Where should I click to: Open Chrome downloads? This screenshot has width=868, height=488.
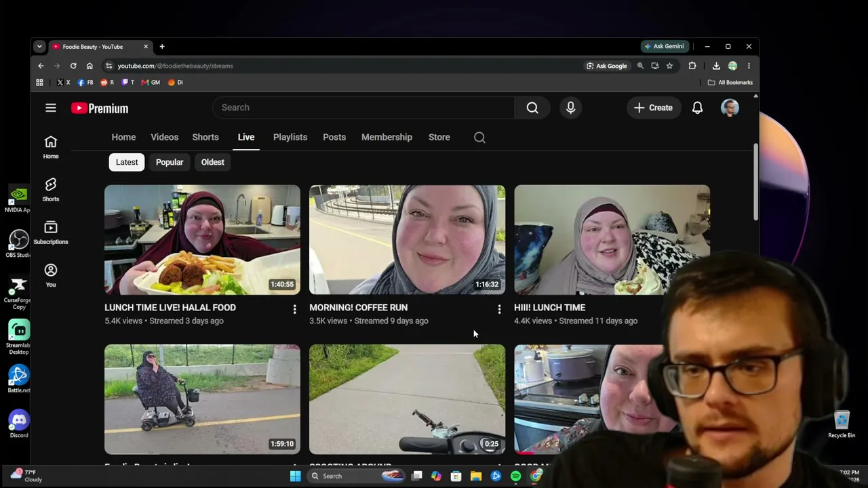pyautogui.click(x=716, y=66)
